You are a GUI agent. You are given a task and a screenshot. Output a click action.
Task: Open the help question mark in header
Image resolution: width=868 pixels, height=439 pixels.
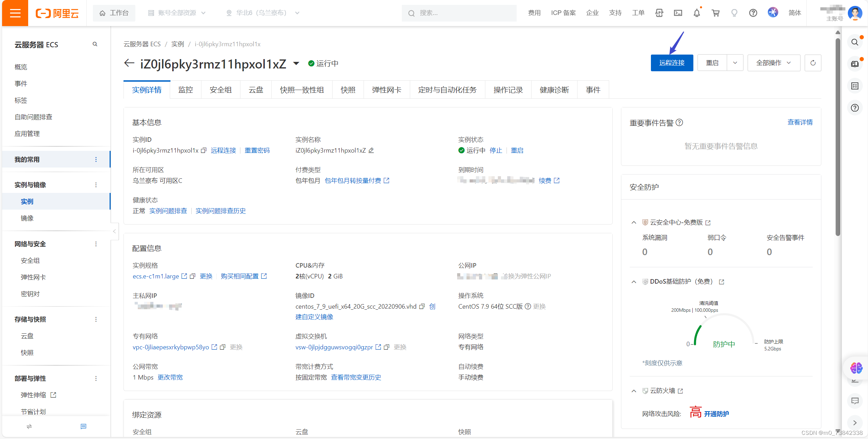(x=753, y=13)
